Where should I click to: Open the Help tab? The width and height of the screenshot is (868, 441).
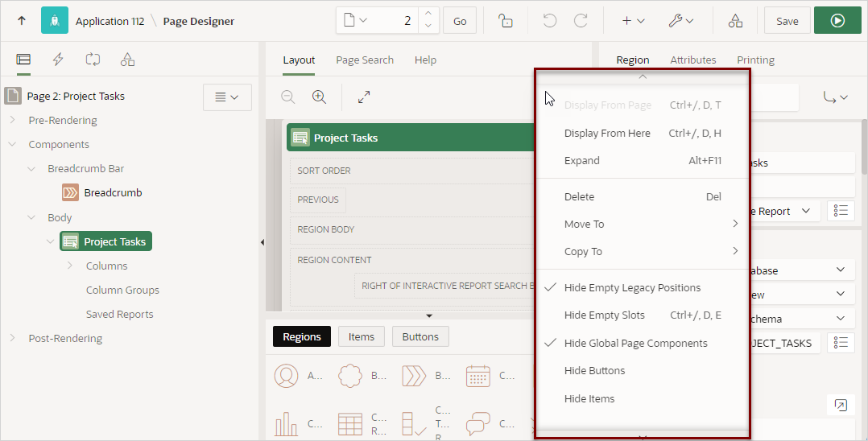tap(425, 60)
